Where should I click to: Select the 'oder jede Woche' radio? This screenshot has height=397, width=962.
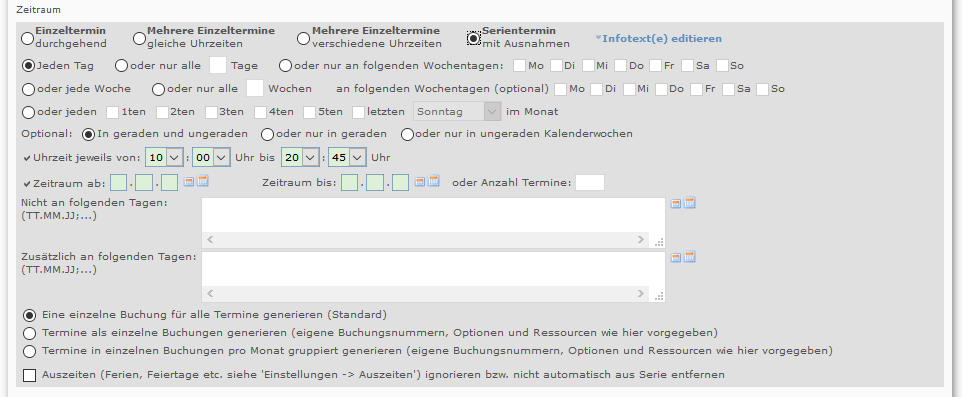click(x=28, y=90)
